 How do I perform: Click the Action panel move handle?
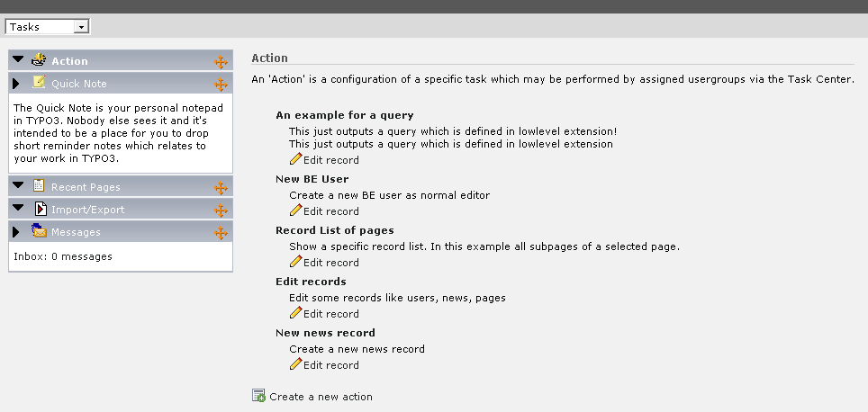221,62
